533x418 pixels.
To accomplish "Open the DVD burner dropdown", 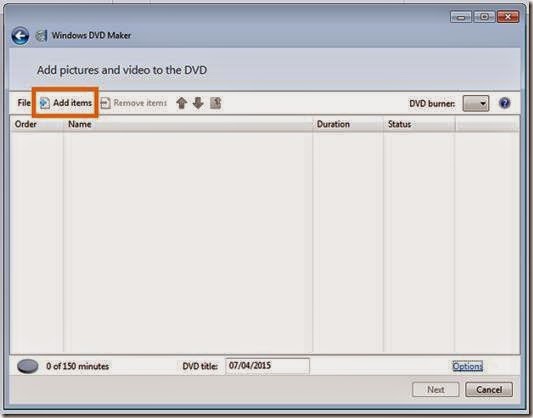I will [x=476, y=103].
